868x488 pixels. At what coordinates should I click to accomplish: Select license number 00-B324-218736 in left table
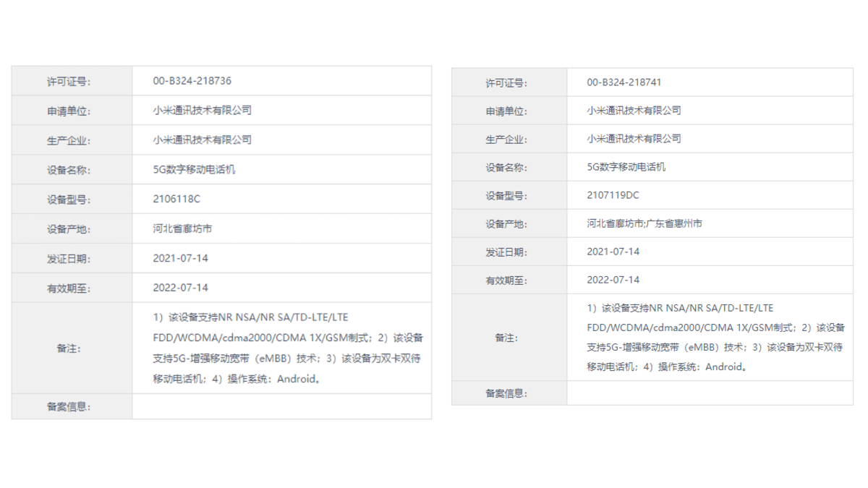point(191,80)
